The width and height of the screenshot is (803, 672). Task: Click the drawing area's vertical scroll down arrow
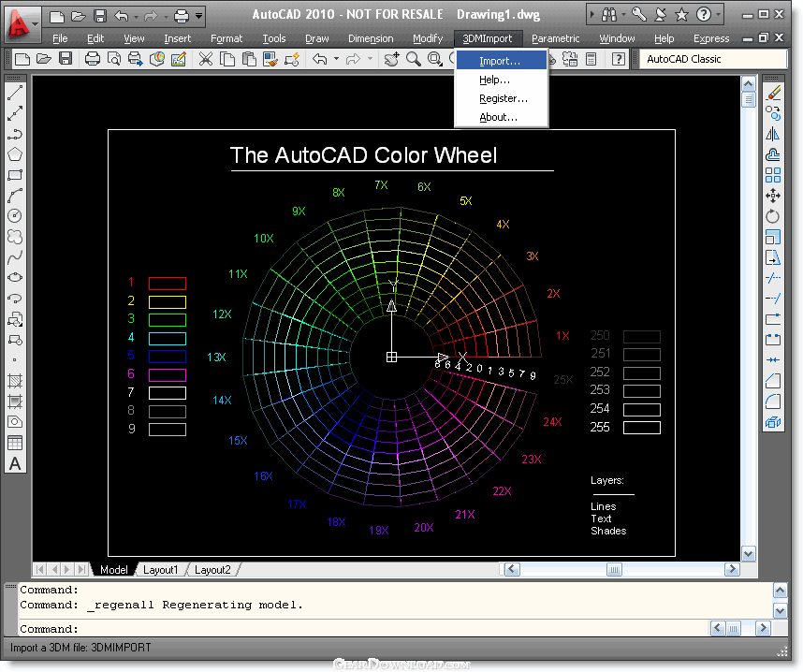pyautogui.click(x=749, y=554)
